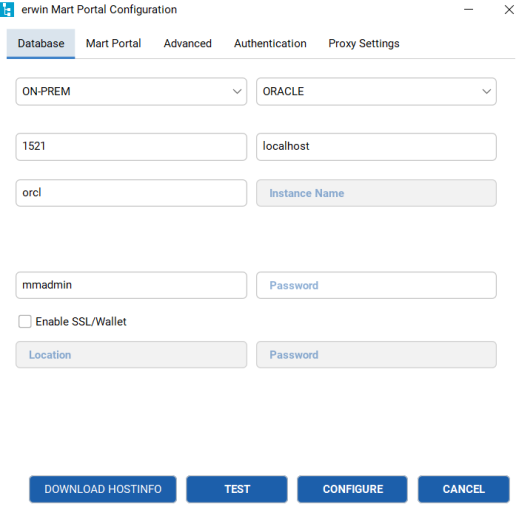Click the DOWNLOAD HOSTINFO button
Screen dimensions: 516x507
(103, 489)
